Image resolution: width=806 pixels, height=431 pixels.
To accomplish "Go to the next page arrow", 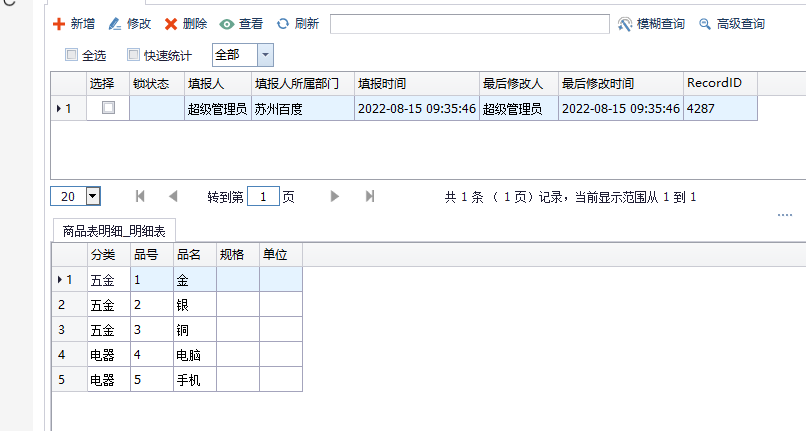I will (335, 197).
